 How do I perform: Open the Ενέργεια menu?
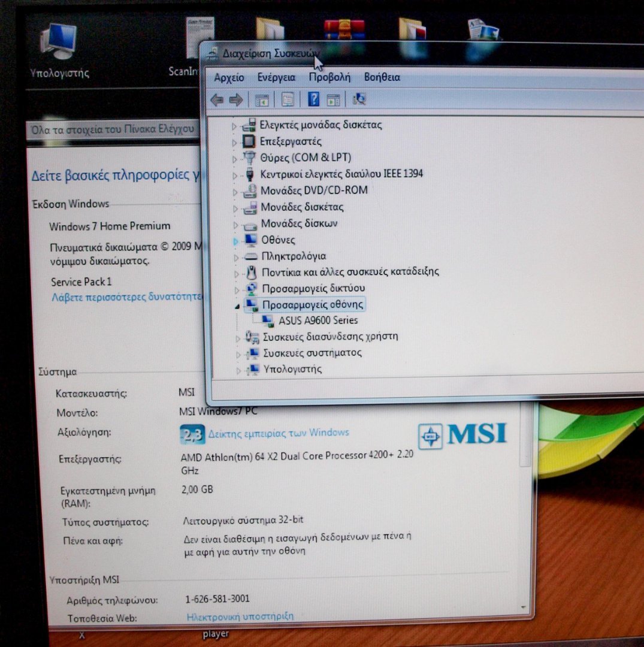pyautogui.click(x=276, y=77)
